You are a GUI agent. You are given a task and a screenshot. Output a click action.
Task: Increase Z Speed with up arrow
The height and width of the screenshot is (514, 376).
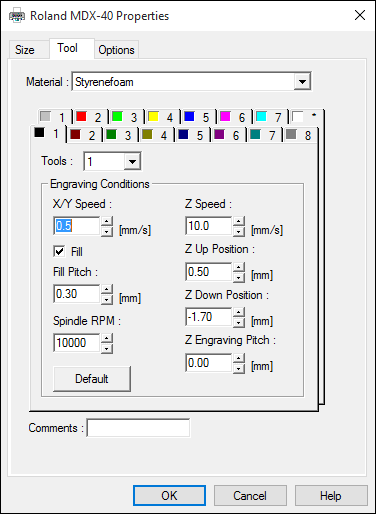coord(239,221)
